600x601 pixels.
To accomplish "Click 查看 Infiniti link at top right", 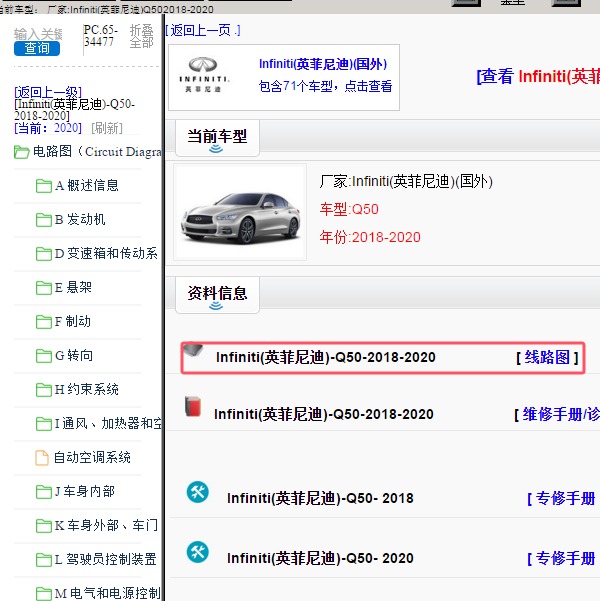I will [538, 76].
